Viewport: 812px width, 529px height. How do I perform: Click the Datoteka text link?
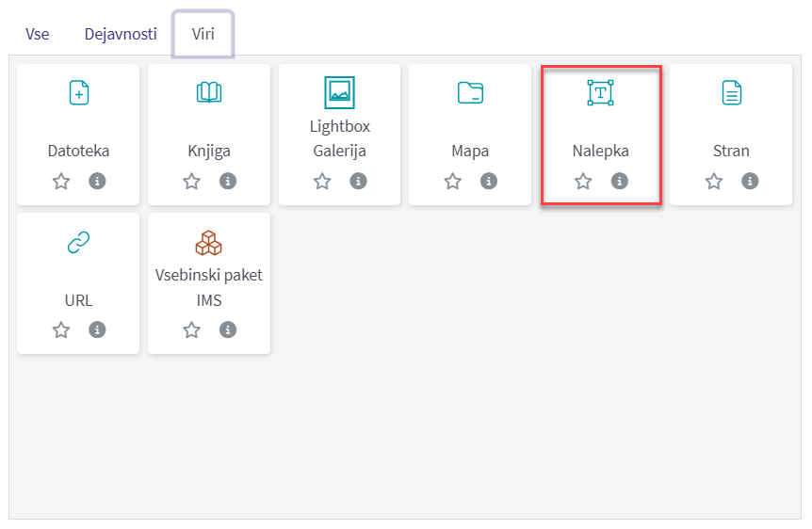point(78,151)
